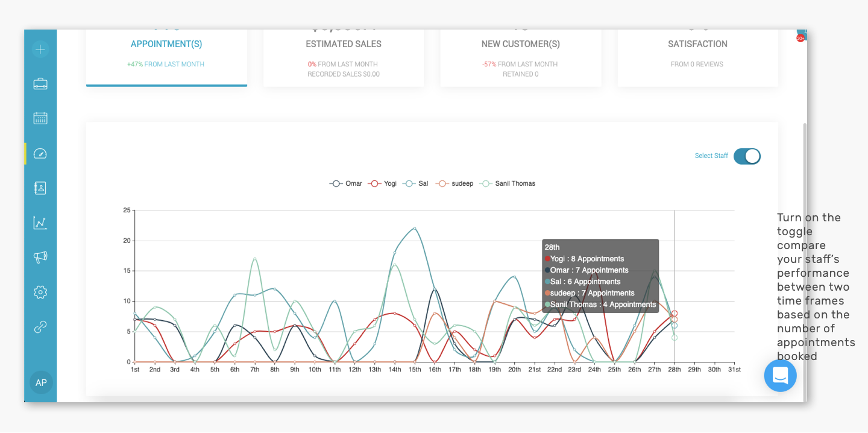Open the briefcase icon in sidebar
The height and width of the screenshot is (433, 868).
(40, 84)
